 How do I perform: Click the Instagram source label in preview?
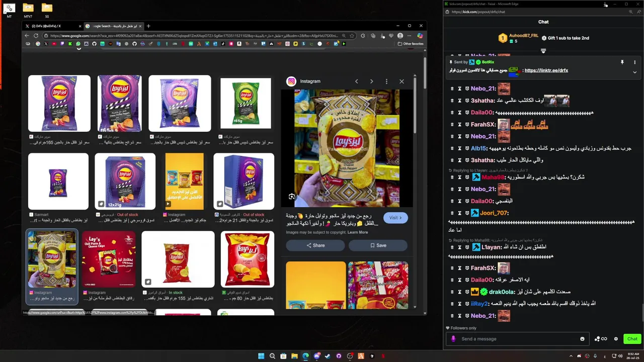tap(310, 81)
